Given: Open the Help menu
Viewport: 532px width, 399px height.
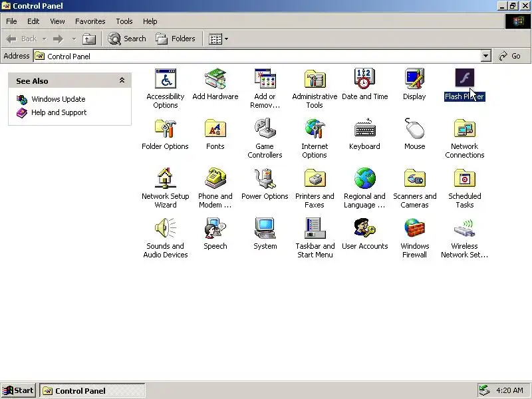Looking at the screenshot, I should coord(150,21).
